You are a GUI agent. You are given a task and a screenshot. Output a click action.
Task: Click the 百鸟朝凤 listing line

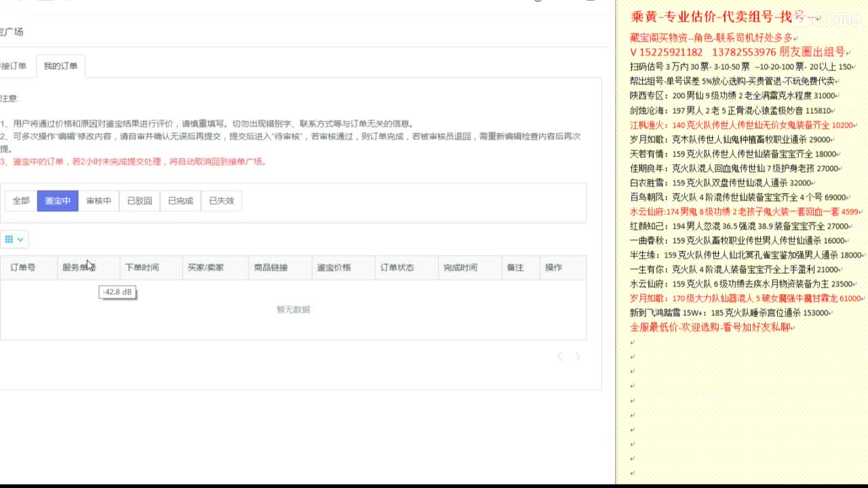coord(740,197)
